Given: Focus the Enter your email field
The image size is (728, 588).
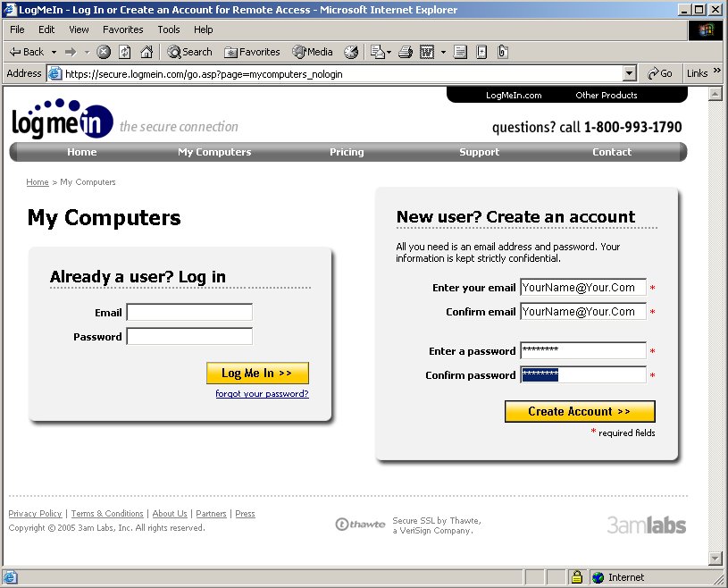Looking at the screenshot, I should [583, 288].
